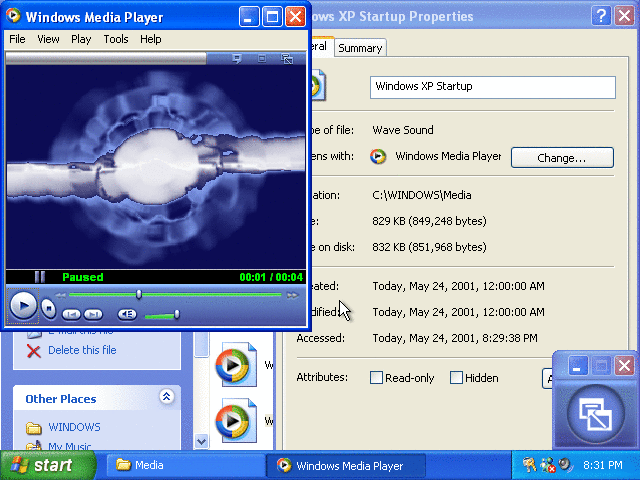This screenshot has width=640, height=480.
Task: Click the Windows Media Player taskbar button
Action: click(x=346, y=465)
